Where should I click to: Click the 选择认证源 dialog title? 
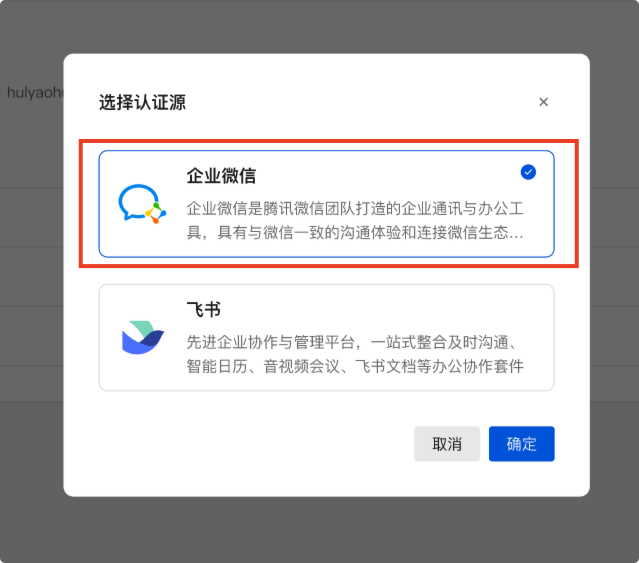[142, 102]
